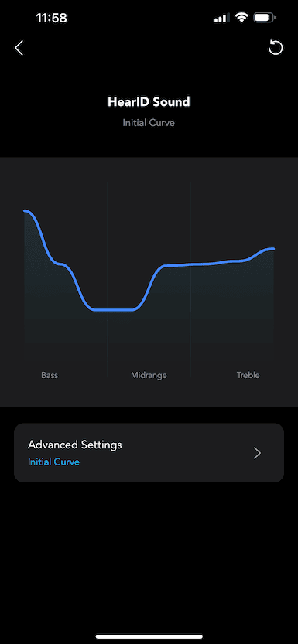Tap the reset circular arrow icon
The height and width of the screenshot is (644, 298).
pos(276,48)
